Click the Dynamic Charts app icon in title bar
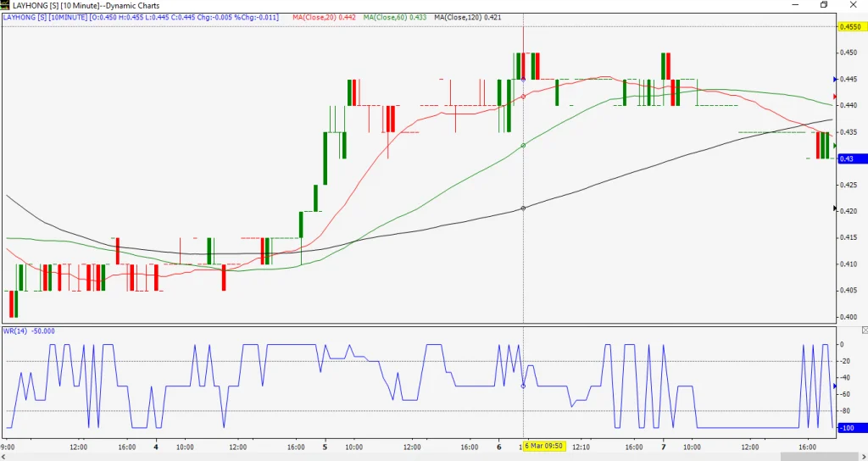Screen dimensions: 868x461 point(5,5)
